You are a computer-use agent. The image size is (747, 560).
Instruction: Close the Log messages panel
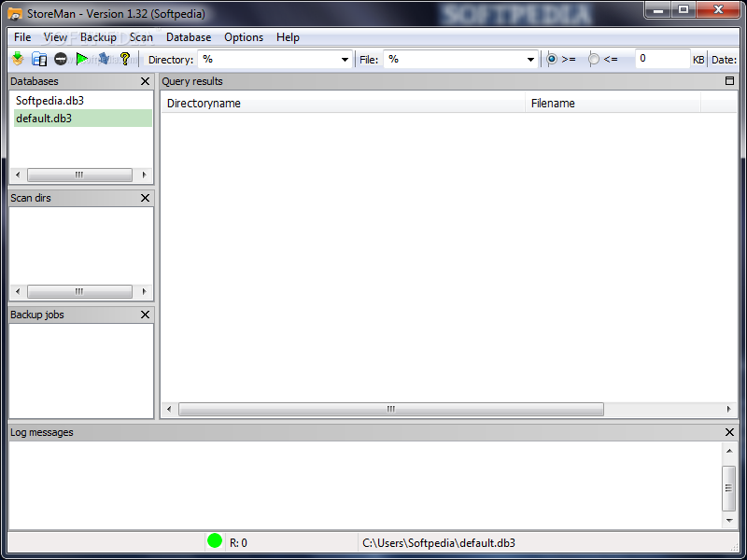(729, 432)
